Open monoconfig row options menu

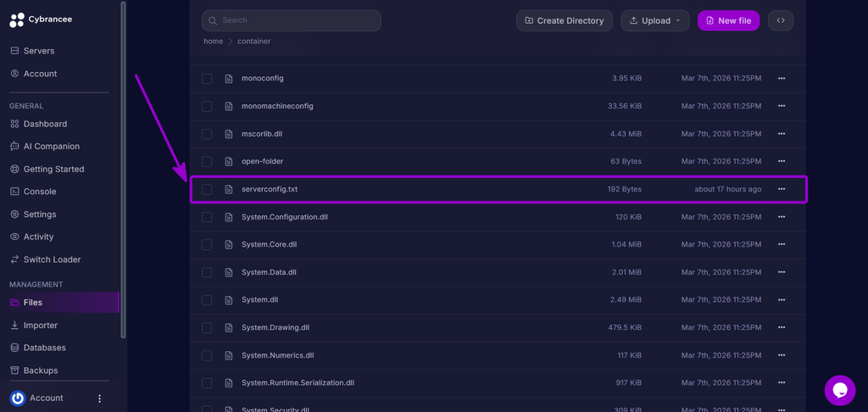click(x=782, y=79)
